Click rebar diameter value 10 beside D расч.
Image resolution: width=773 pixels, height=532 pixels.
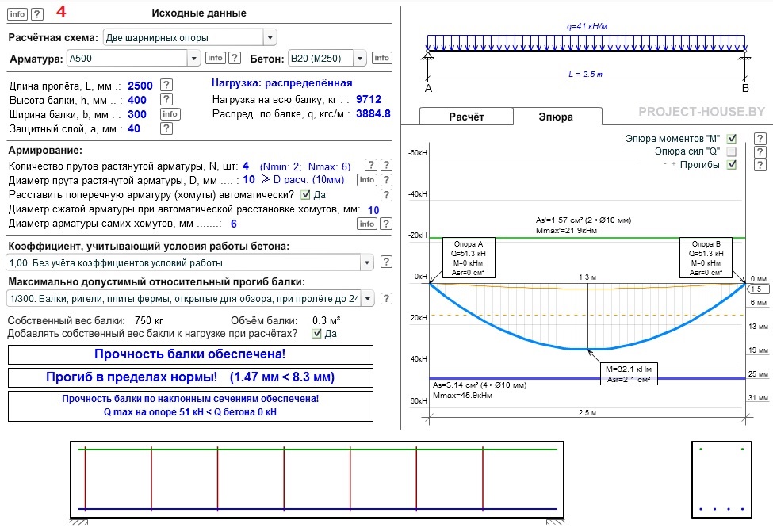point(249,179)
